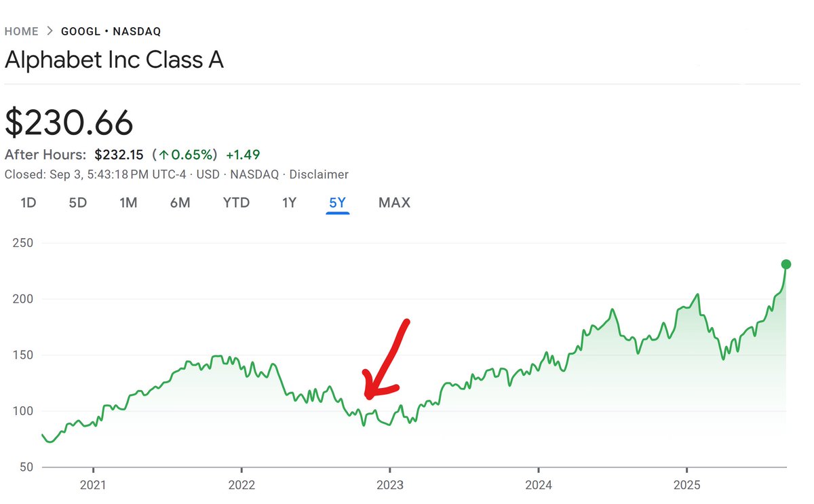Screen dimensions: 814x504
Task: Go to HOME breadcrumb link
Action: point(22,31)
